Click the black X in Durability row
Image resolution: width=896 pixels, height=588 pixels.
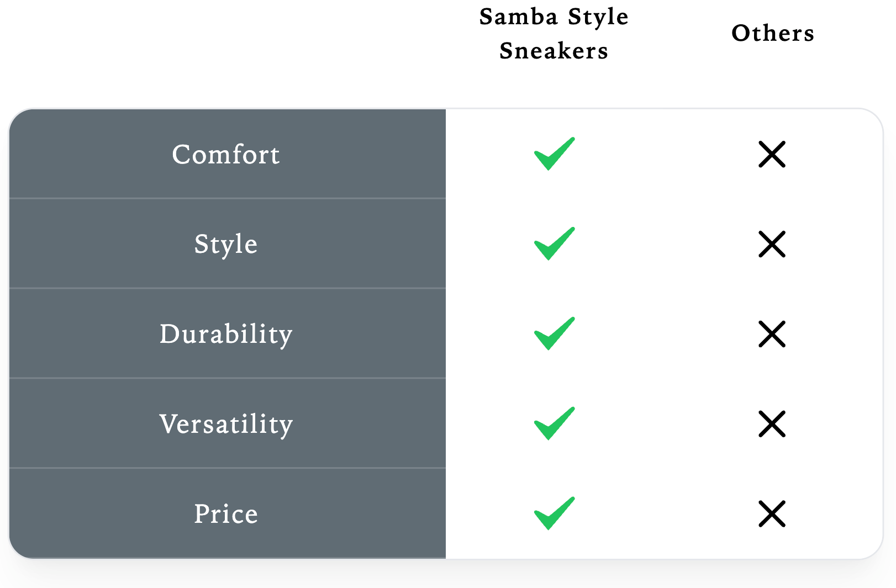click(x=772, y=334)
